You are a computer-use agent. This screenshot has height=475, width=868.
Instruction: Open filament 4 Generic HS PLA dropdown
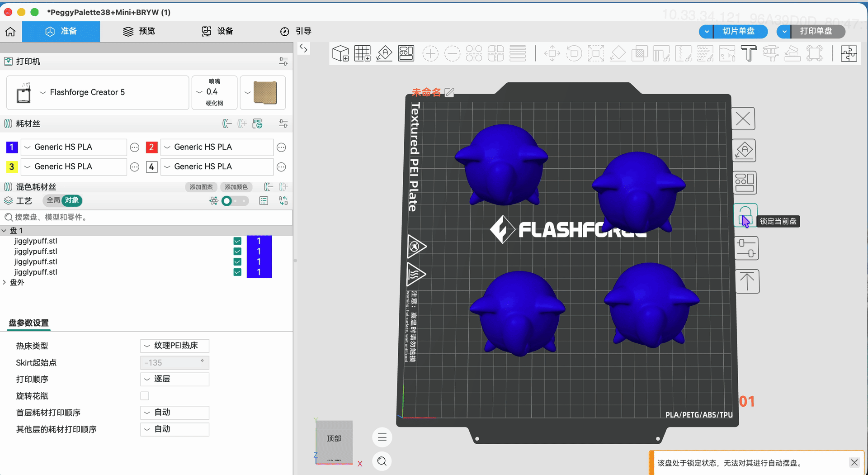tap(217, 167)
